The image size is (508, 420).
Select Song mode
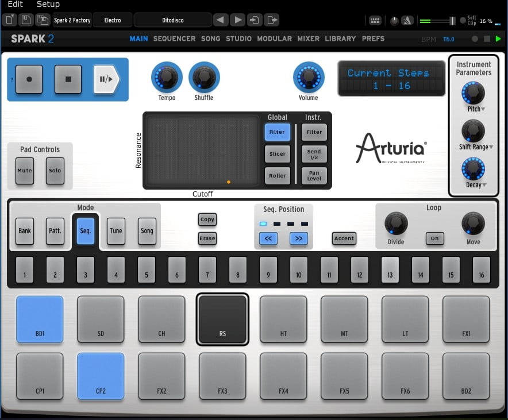click(x=147, y=231)
